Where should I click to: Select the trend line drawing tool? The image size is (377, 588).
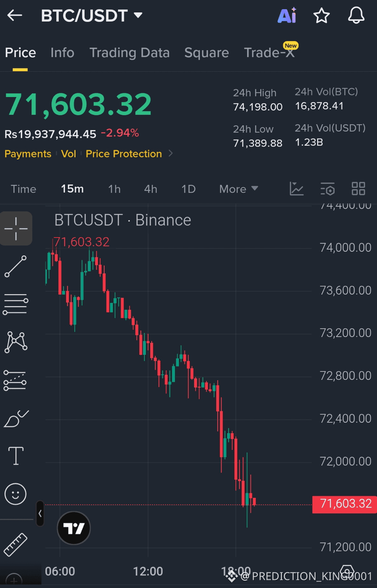click(16, 266)
